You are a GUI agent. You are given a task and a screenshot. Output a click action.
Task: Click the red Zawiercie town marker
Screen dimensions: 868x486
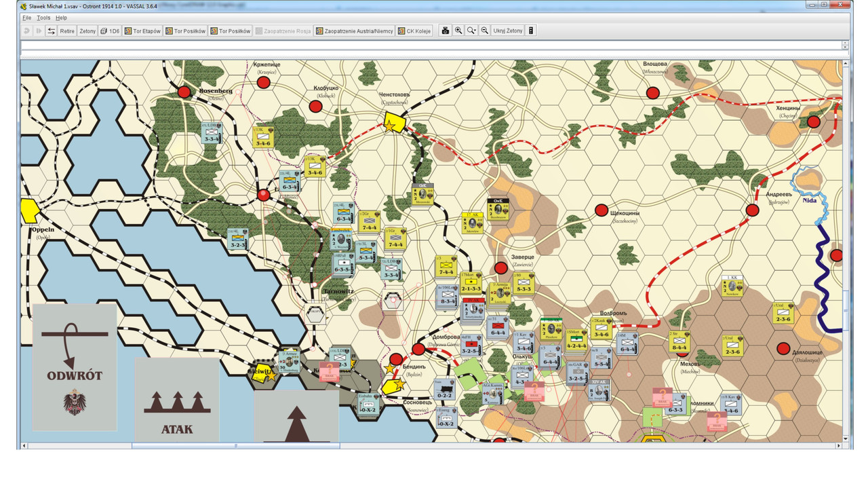(x=501, y=268)
